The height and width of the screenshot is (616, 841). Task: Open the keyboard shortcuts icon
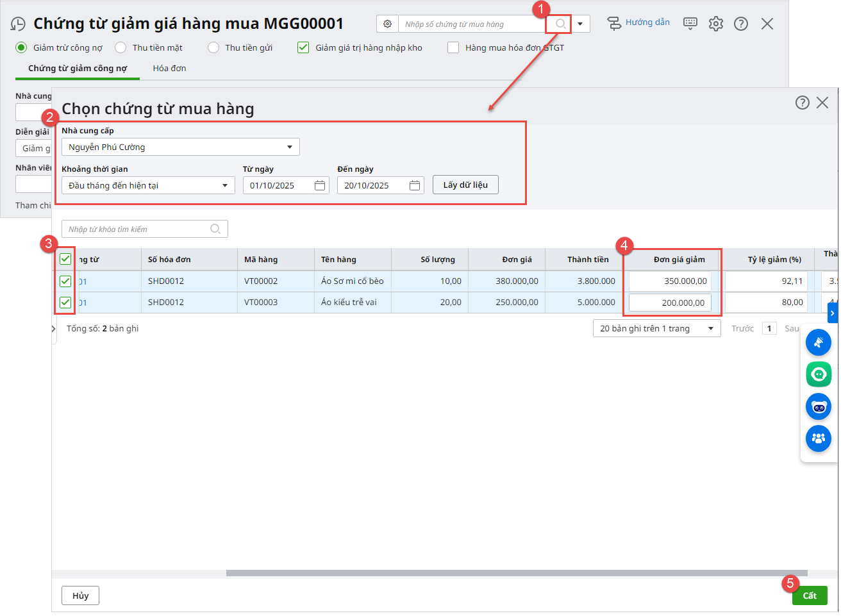pyautogui.click(x=690, y=24)
